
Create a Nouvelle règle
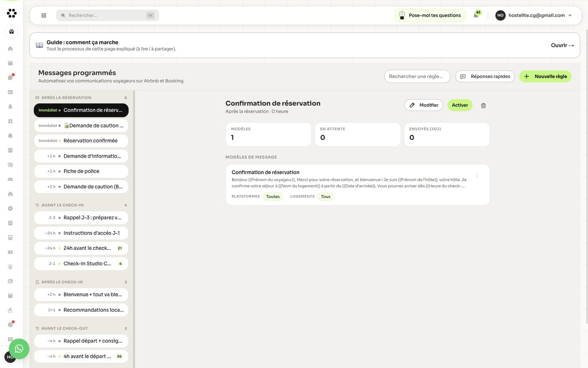click(545, 77)
